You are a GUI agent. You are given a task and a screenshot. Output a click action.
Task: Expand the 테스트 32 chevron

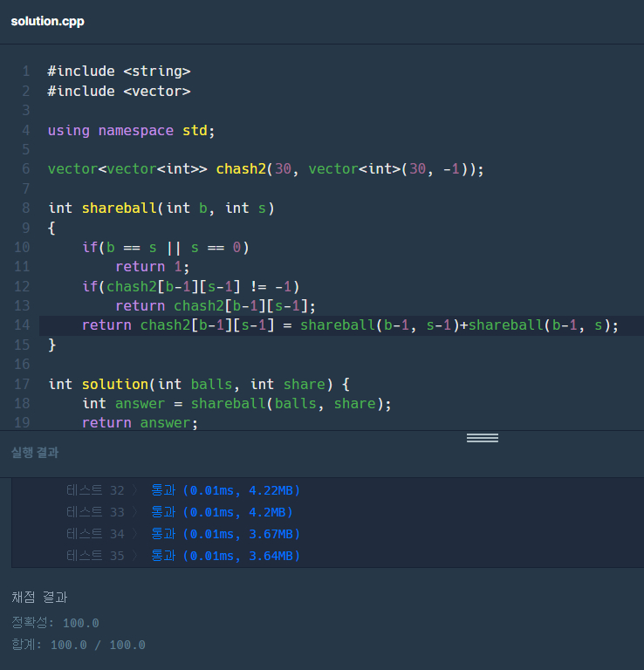coord(136,490)
